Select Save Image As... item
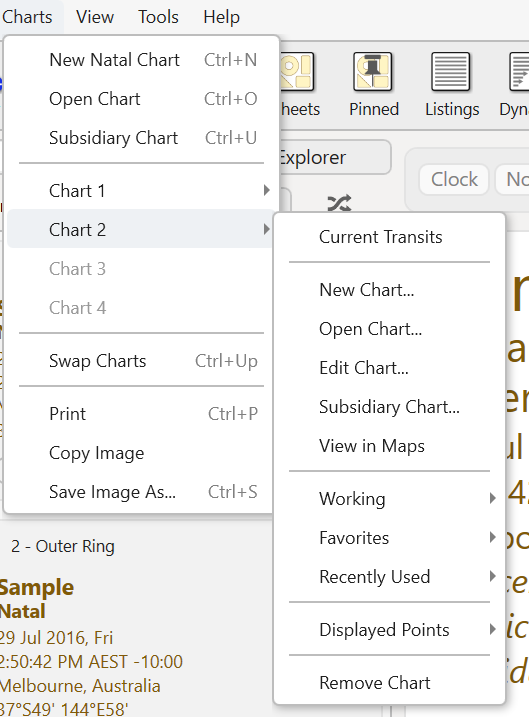This screenshot has height=717, width=529. (x=141, y=492)
